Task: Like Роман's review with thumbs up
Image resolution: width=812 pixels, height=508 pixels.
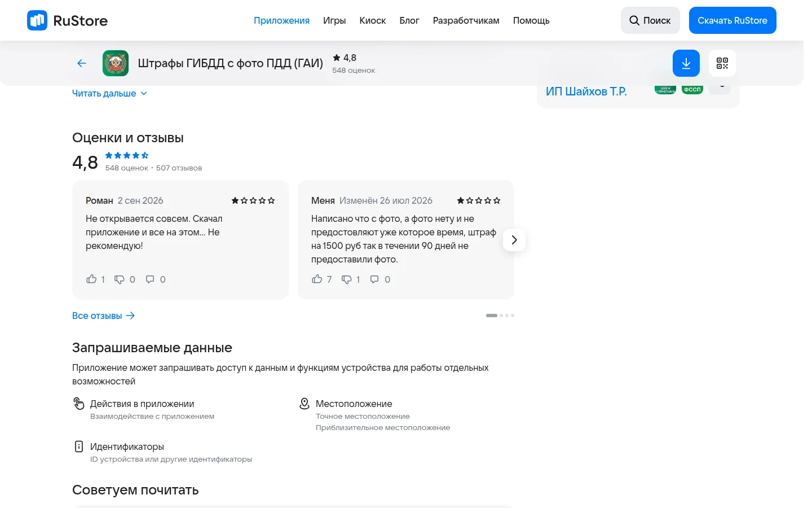Action: pyautogui.click(x=91, y=279)
